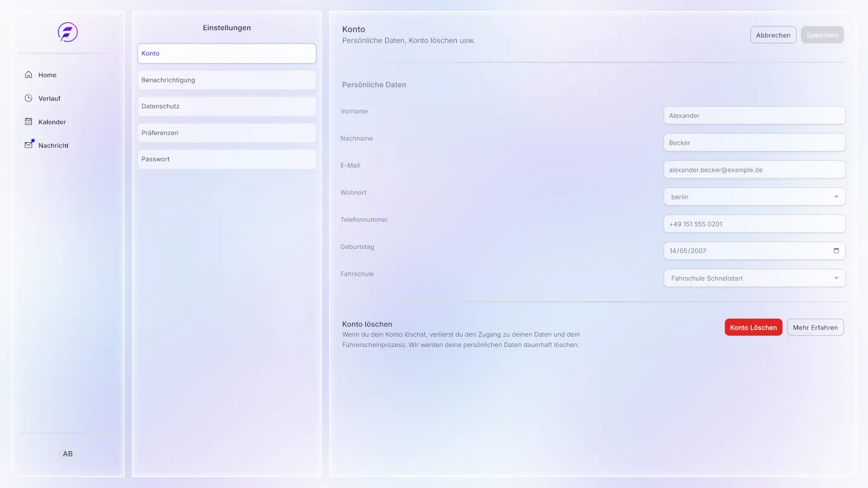Click the Mehr Erfahren button
The image size is (868, 488).
point(816,327)
